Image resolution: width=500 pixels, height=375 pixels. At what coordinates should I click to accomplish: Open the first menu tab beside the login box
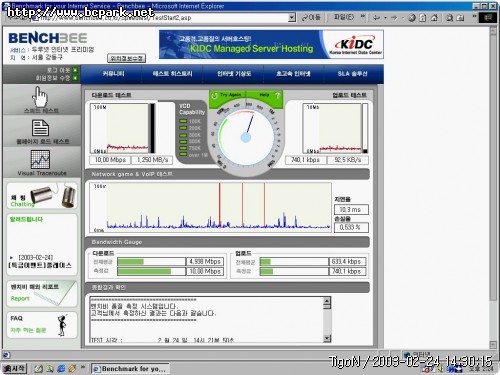click(x=113, y=74)
